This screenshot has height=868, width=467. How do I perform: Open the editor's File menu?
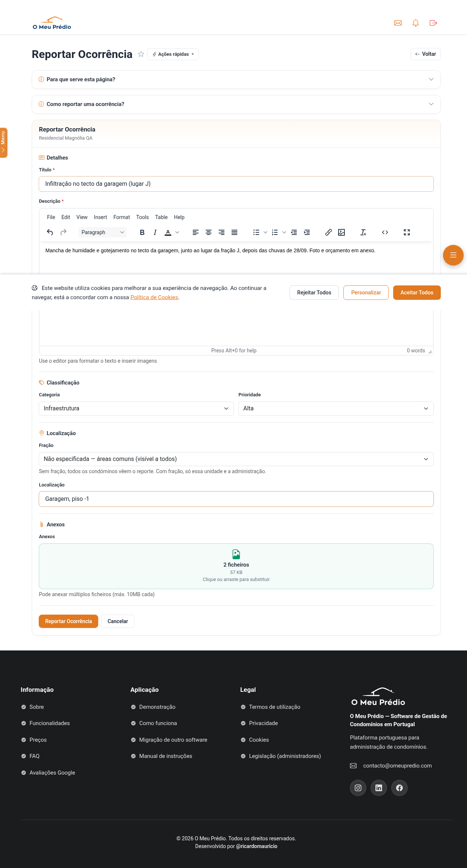[x=51, y=217]
